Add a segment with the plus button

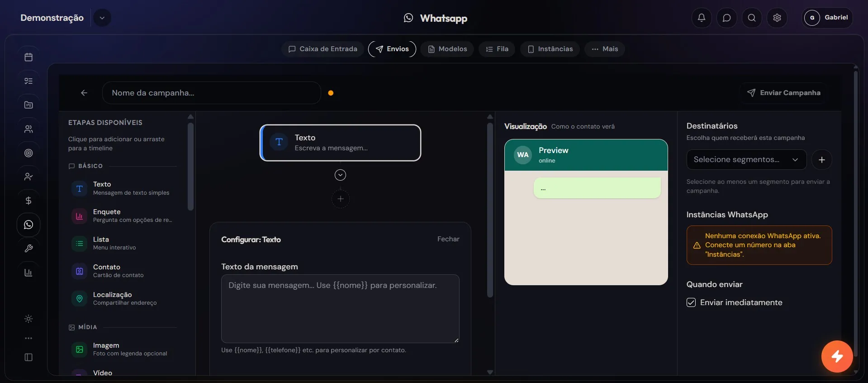click(x=822, y=160)
